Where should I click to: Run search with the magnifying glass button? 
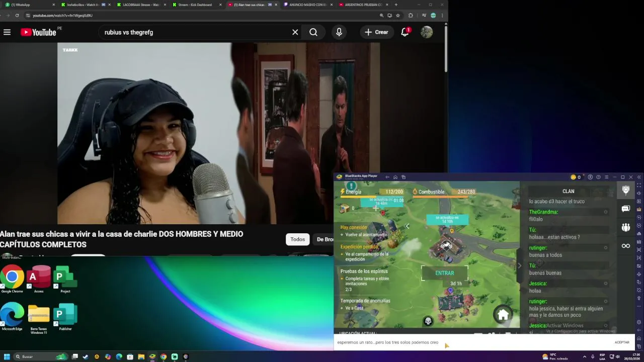tap(313, 32)
